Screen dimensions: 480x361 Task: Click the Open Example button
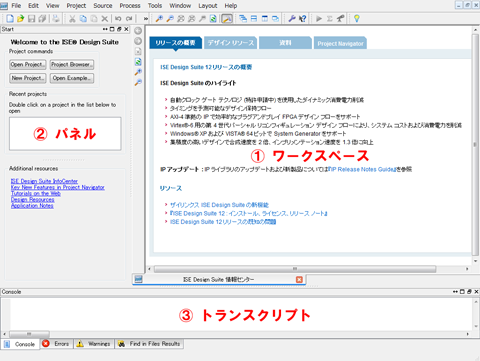tap(72, 78)
